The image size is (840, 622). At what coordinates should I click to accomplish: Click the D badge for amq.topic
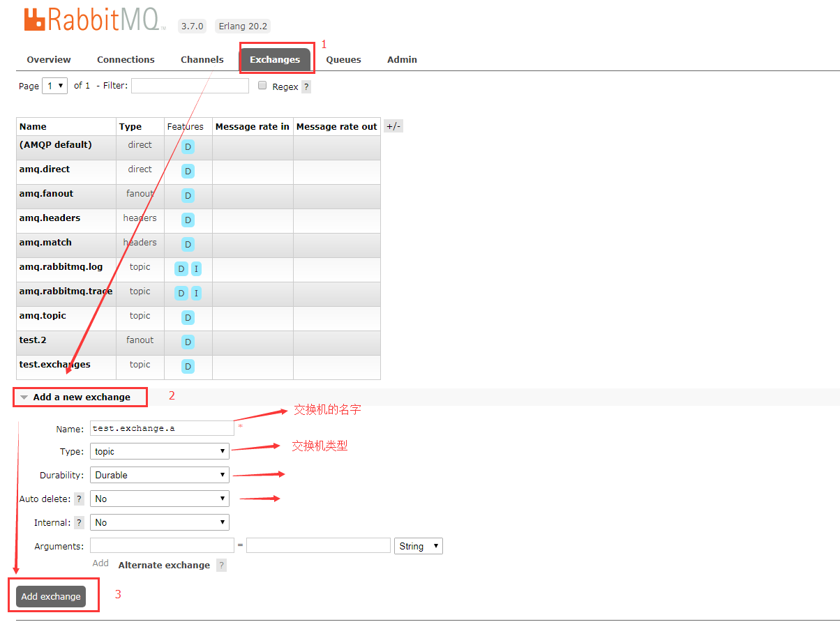pyautogui.click(x=188, y=318)
